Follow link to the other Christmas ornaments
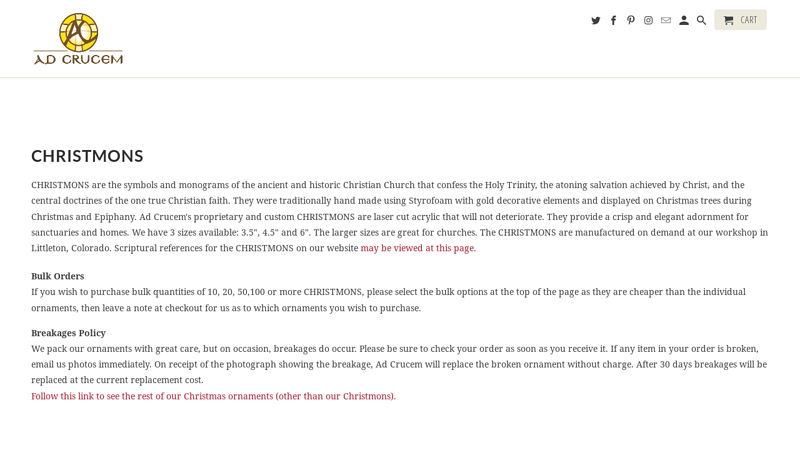 [x=213, y=396]
